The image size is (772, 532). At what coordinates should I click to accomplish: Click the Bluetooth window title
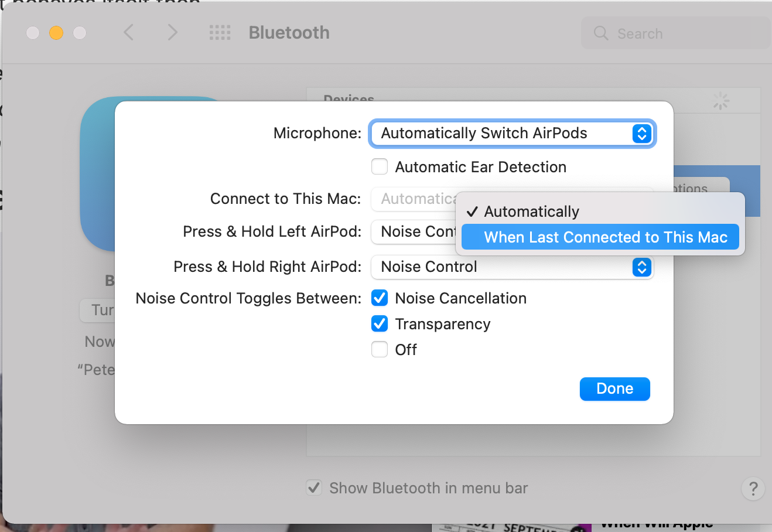(289, 33)
